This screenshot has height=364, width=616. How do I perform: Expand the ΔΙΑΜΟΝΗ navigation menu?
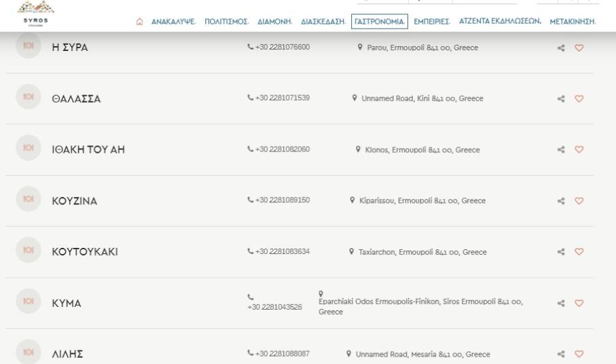click(274, 22)
